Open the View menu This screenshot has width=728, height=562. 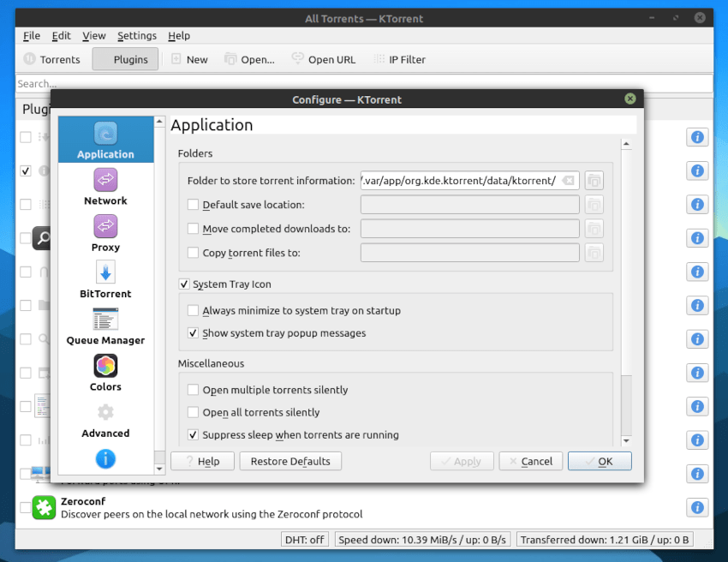(x=94, y=36)
